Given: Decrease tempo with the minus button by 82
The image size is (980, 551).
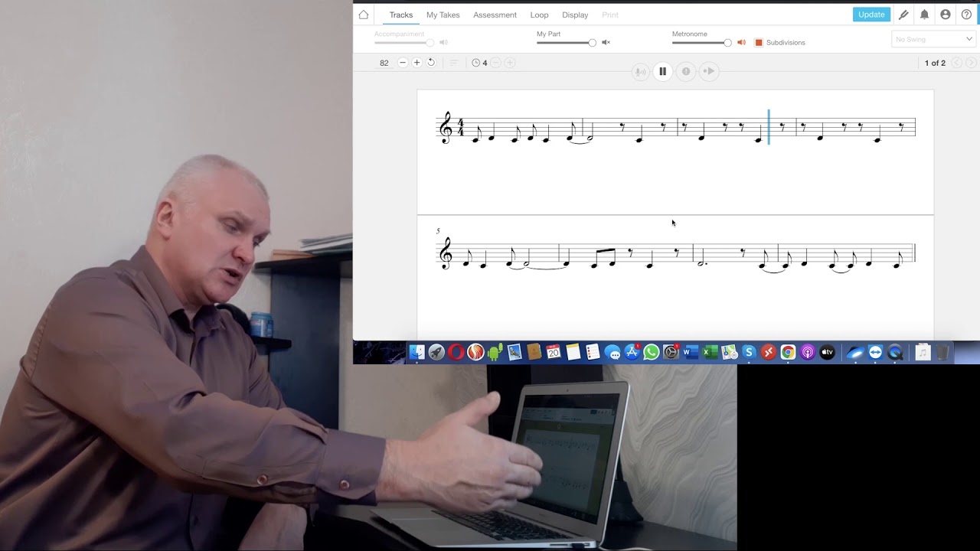Looking at the screenshot, I should 403,63.
